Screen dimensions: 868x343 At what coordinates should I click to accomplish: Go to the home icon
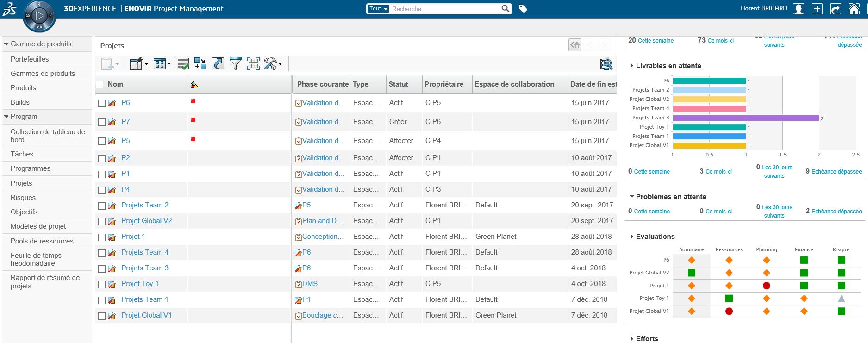pyautogui.click(x=854, y=9)
